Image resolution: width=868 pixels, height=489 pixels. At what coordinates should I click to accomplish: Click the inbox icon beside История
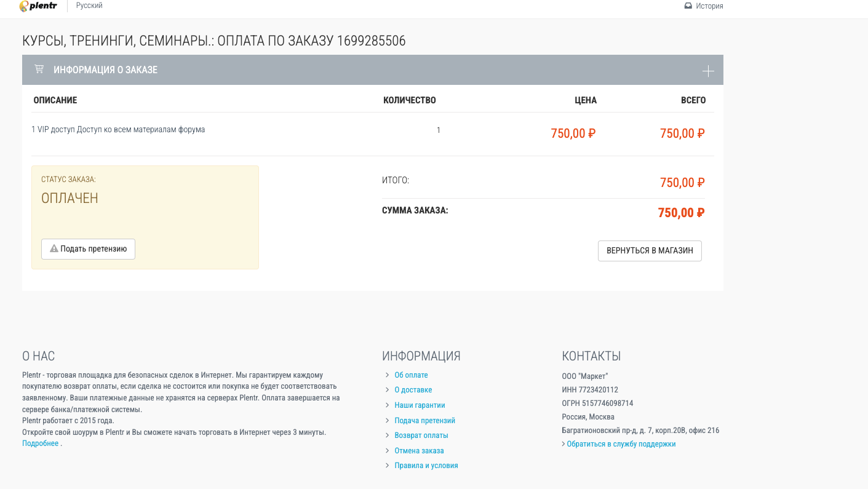coord(688,6)
